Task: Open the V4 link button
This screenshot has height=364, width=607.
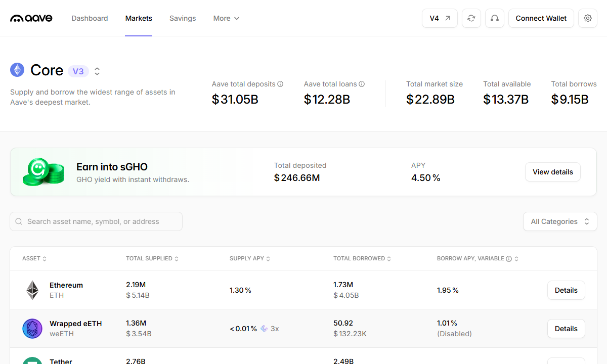Action: (x=440, y=18)
